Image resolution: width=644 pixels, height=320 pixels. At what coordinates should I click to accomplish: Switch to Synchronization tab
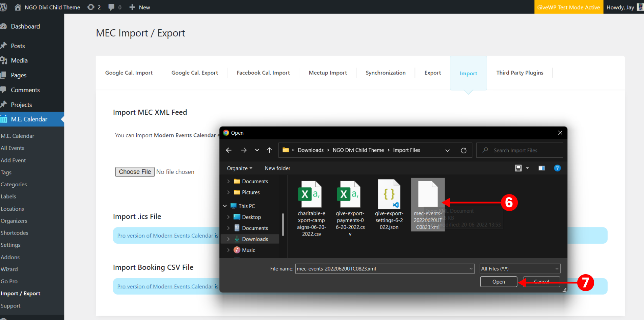386,73
